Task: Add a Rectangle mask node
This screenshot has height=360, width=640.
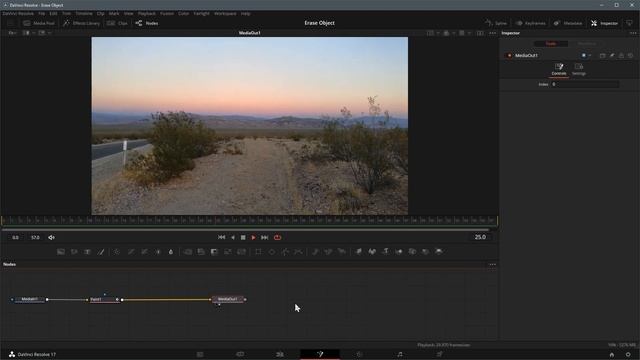Action: point(258,252)
